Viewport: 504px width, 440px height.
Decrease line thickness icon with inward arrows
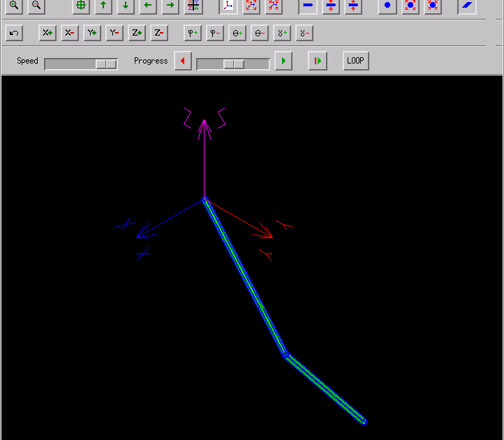click(x=353, y=6)
